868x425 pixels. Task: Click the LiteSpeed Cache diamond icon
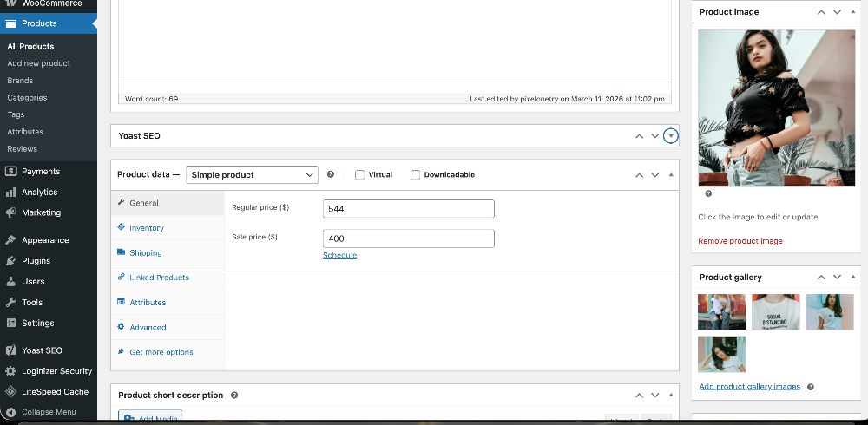click(10, 392)
